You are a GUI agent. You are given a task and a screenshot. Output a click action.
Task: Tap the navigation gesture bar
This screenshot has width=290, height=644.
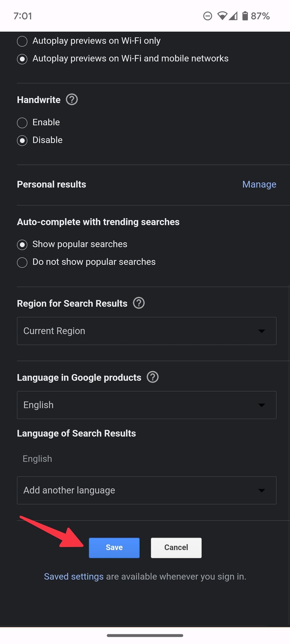click(145, 635)
